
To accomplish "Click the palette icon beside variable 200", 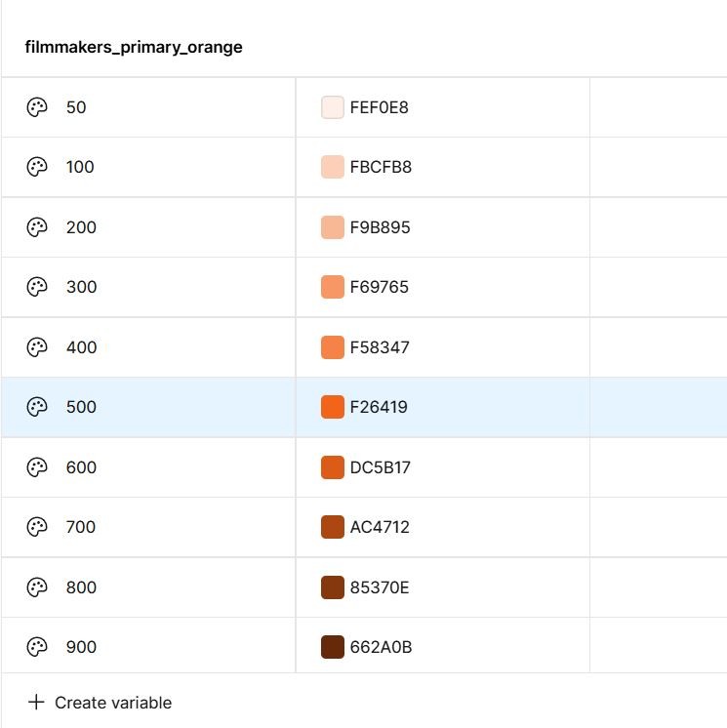I will tap(37, 227).
